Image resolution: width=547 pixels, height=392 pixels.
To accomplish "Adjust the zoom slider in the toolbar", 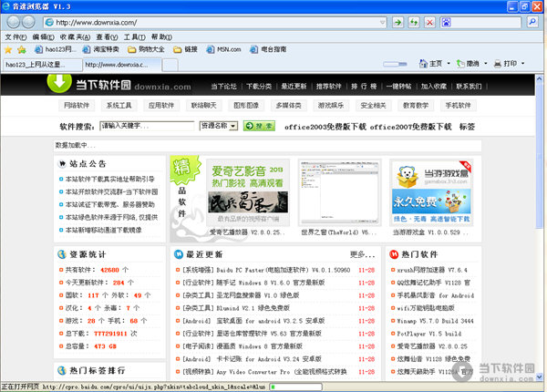I will point(396,64).
